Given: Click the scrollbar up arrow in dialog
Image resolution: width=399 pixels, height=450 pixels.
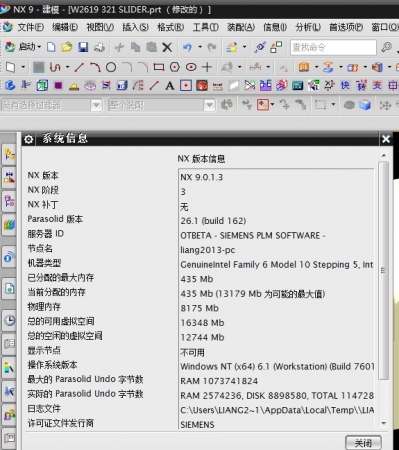Looking at the screenshot, I should point(384,155).
